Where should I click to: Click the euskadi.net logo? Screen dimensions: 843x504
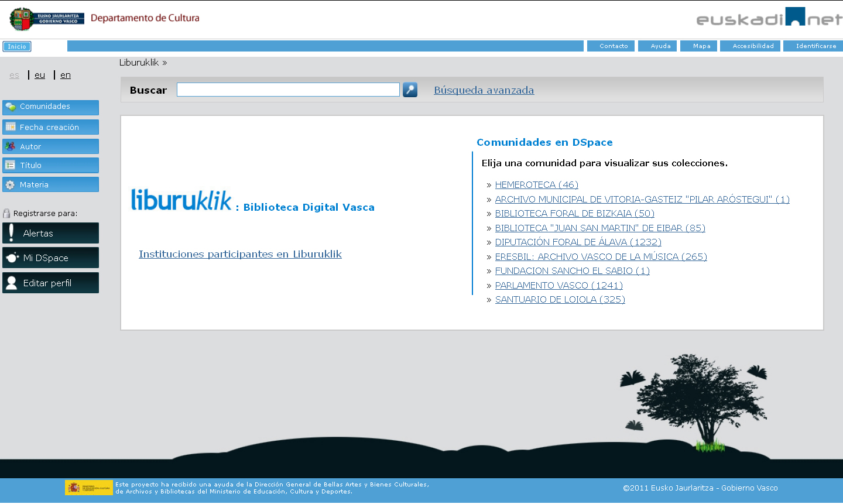click(x=769, y=18)
